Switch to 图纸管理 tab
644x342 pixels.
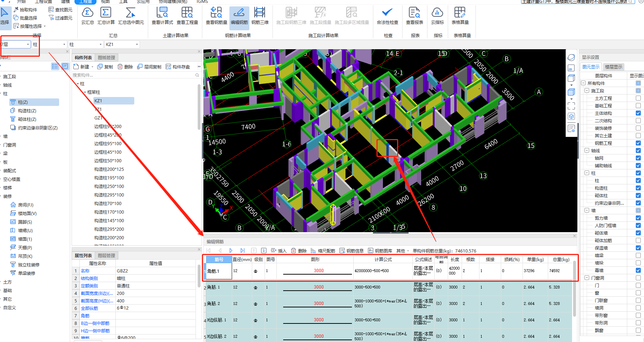[x=107, y=57]
